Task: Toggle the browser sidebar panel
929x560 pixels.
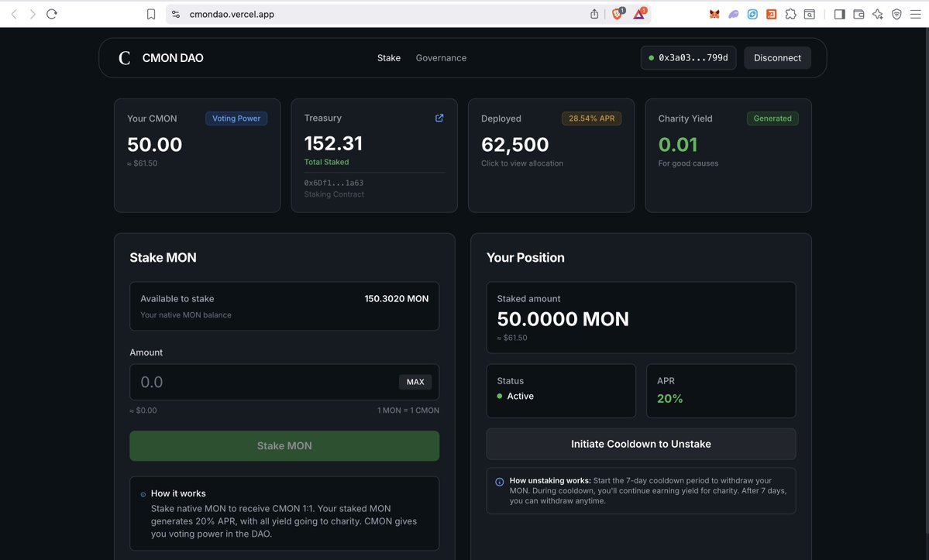Action: click(839, 14)
